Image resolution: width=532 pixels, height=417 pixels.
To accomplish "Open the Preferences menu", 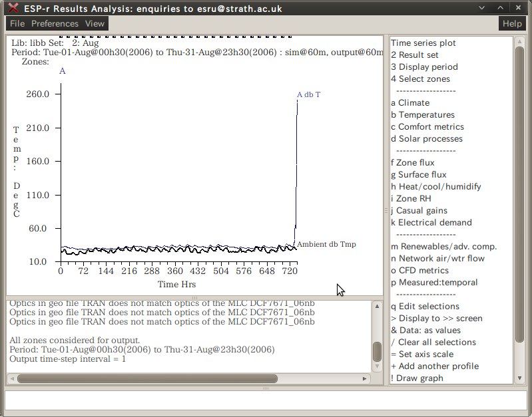I will click(55, 23).
